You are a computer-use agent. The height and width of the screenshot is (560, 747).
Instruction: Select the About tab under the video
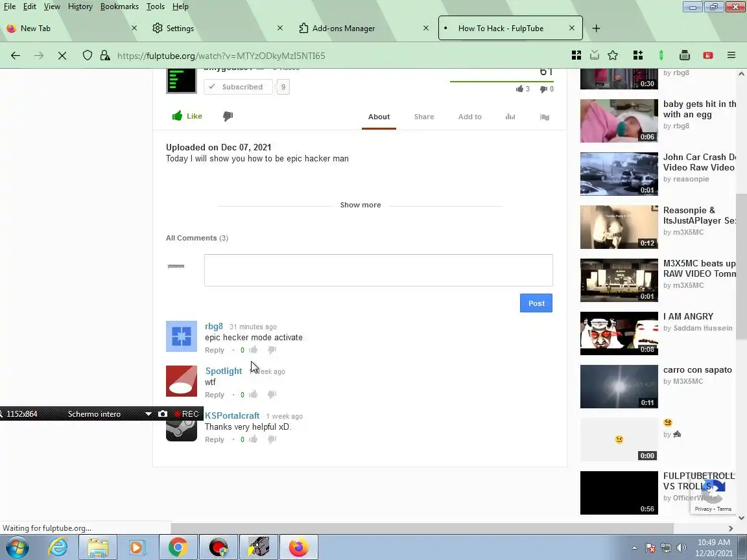(379, 117)
